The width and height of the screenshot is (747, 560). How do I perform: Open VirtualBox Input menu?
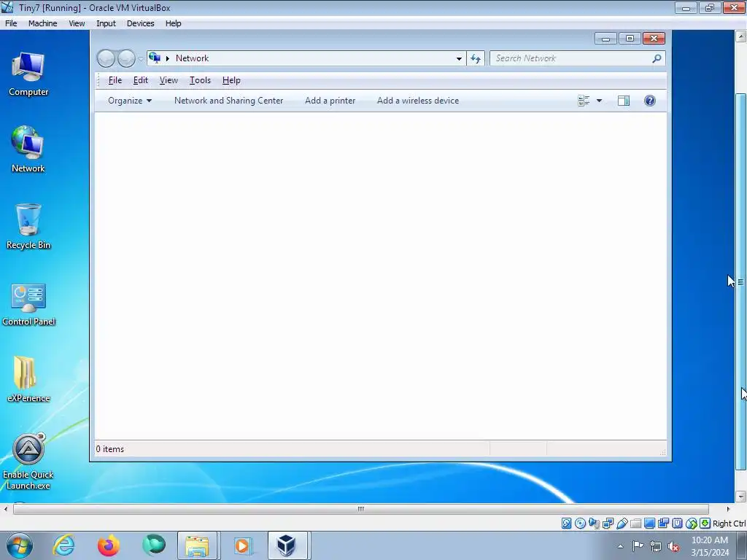click(106, 23)
